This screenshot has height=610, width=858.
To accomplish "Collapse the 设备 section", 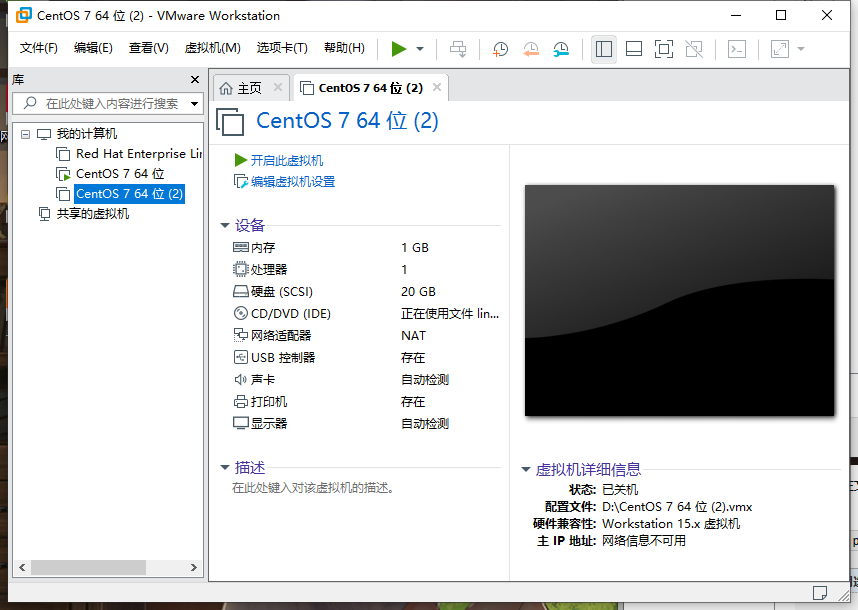I will (x=224, y=225).
